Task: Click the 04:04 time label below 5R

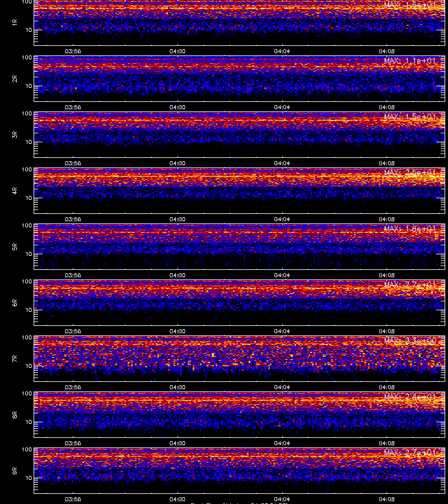Action: (x=282, y=275)
